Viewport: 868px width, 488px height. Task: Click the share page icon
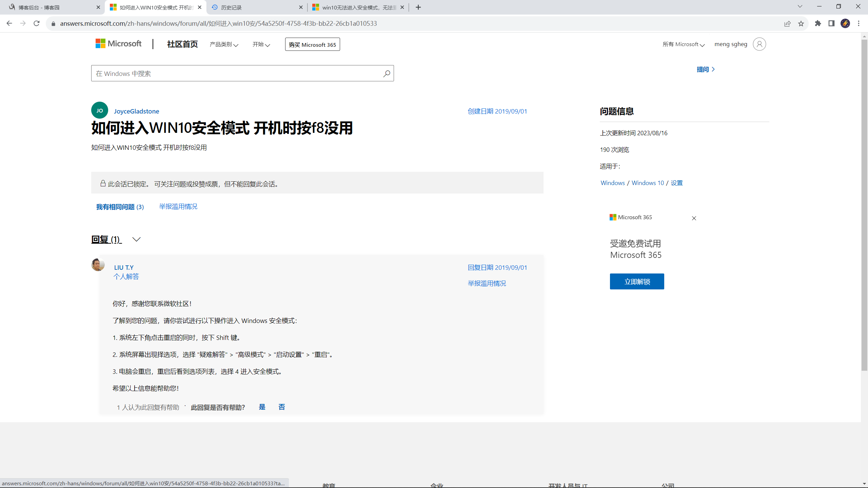pyautogui.click(x=787, y=23)
